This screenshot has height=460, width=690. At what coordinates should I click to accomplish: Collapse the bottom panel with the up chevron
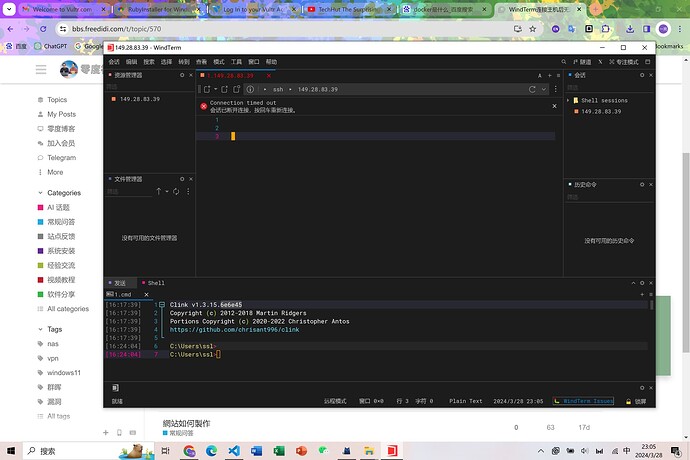[x=633, y=283]
